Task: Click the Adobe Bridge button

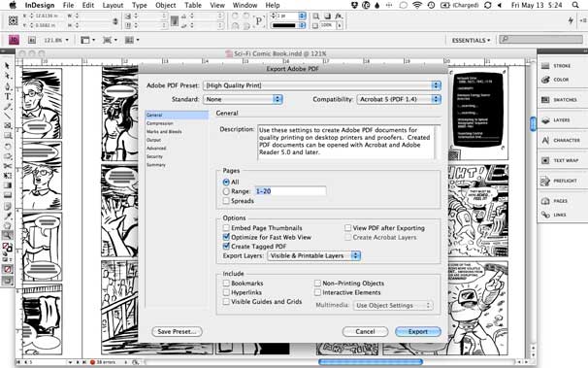Action: click(x=32, y=40)
